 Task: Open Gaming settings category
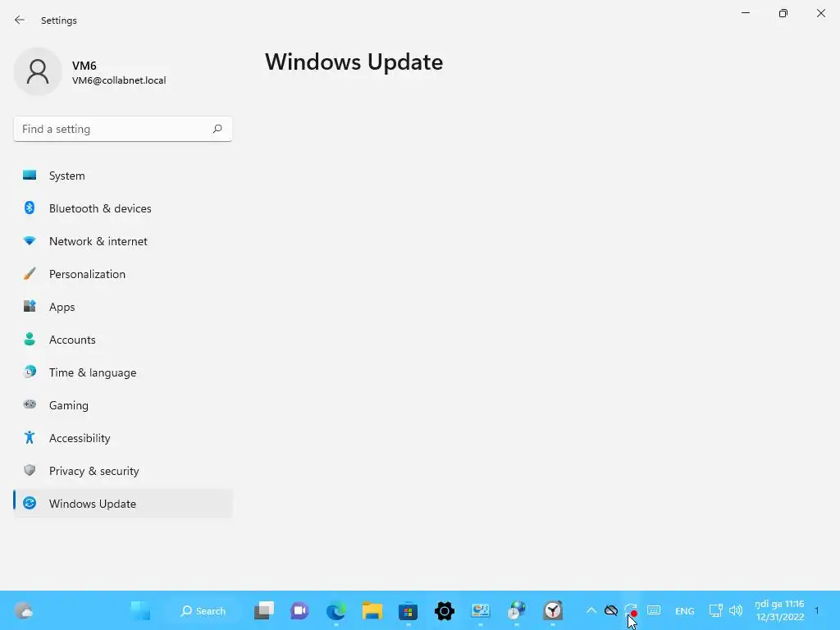123,405
